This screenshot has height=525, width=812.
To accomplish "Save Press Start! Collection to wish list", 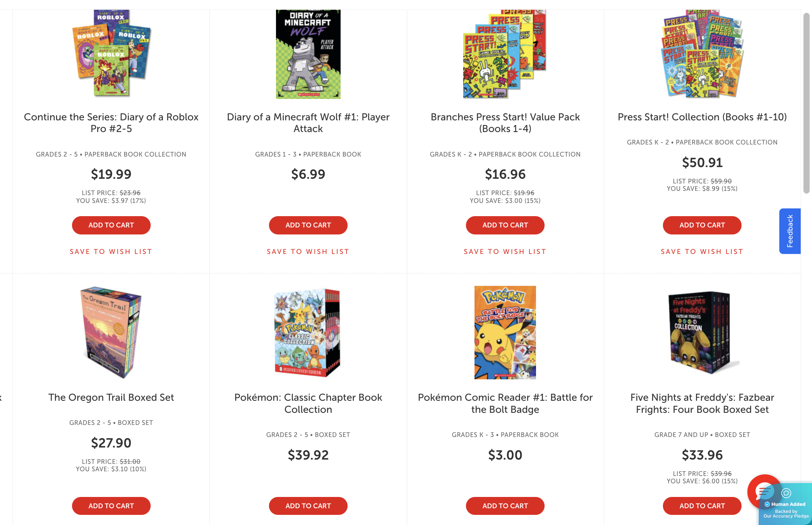I will coord(702,251).
